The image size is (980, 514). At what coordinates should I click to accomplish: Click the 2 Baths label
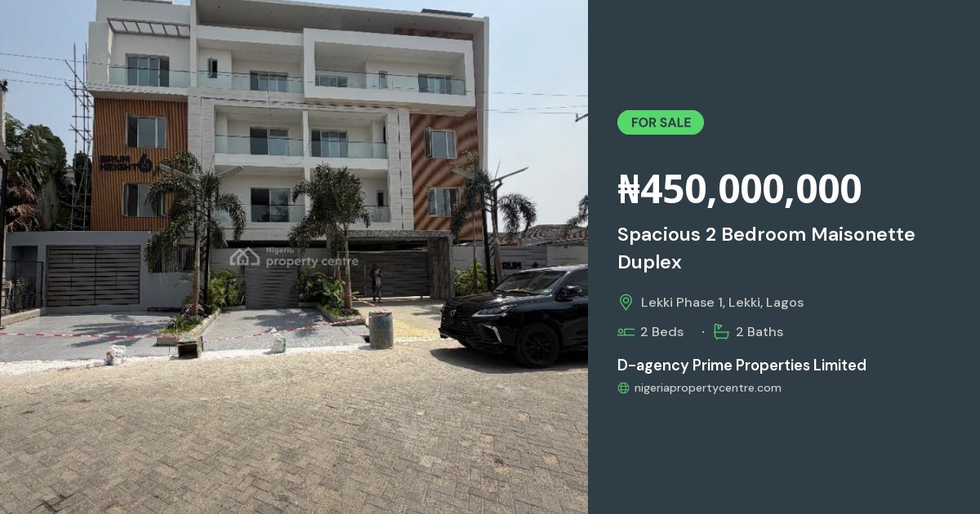point(759,332)
